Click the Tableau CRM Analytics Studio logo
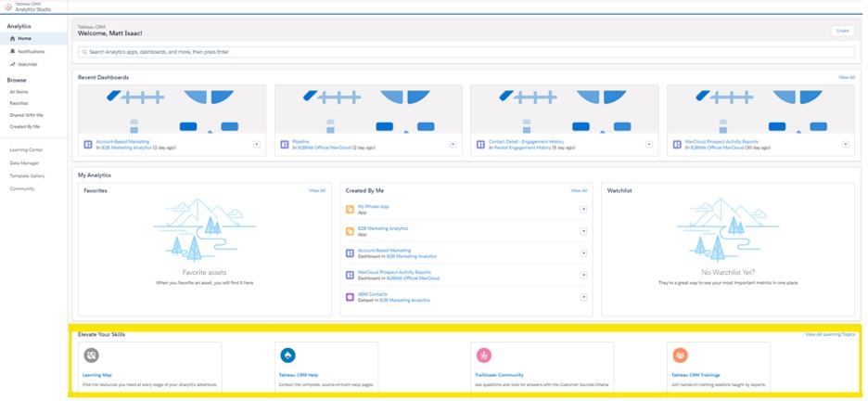Screen dimensions: 868x401 click(7, 6)
